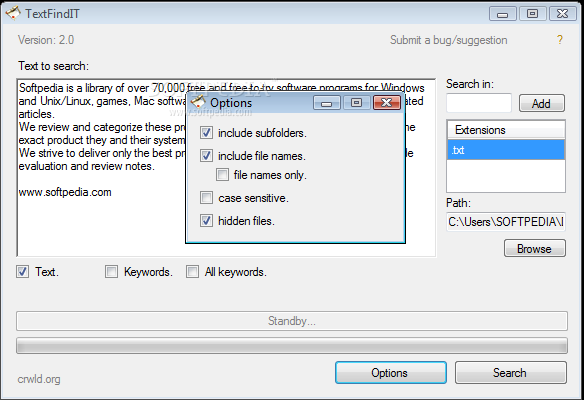Click the Options dialog title icon
The width and height of the screenshot is (584, 400).
[198, 102]
